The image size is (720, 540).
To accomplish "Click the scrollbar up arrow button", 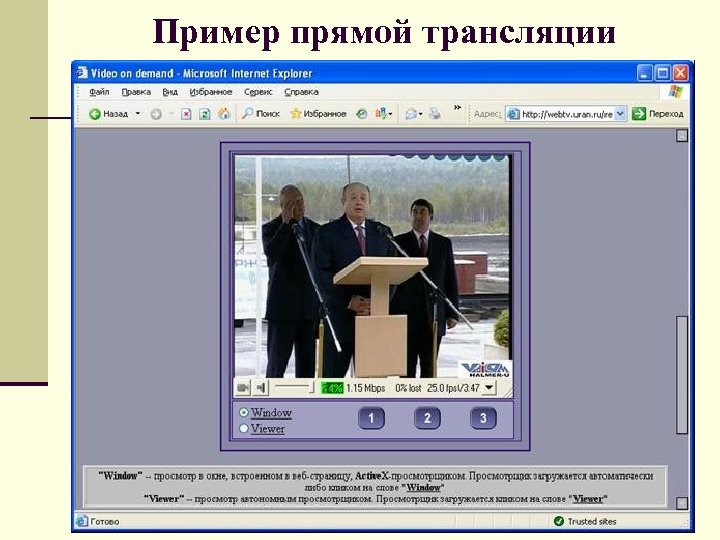I will pyautogui.click(x=682, y=135).
